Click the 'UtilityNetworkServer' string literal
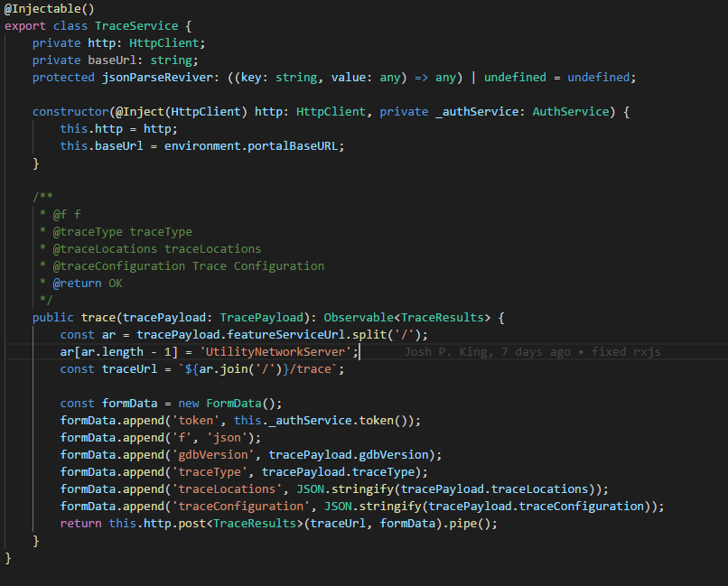This screenshot has width=728, height=586. (x=278, y=352)
